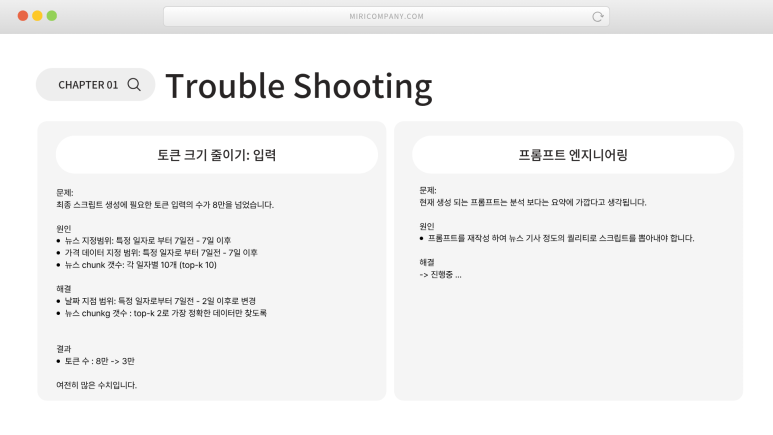Image resolution: width=773 pixels, height=435 pixels.
Task: Click the '해결' label in the right card
Action: (x=427, y=262)
